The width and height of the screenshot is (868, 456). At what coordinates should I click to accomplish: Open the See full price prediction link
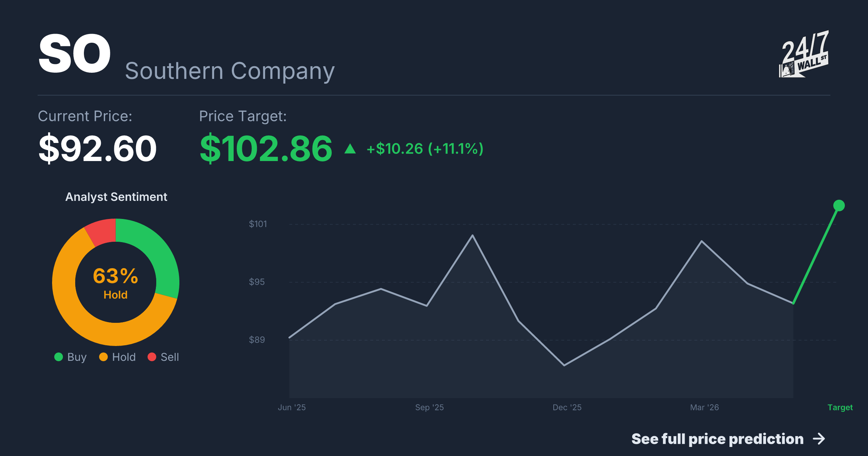point(728,439)
